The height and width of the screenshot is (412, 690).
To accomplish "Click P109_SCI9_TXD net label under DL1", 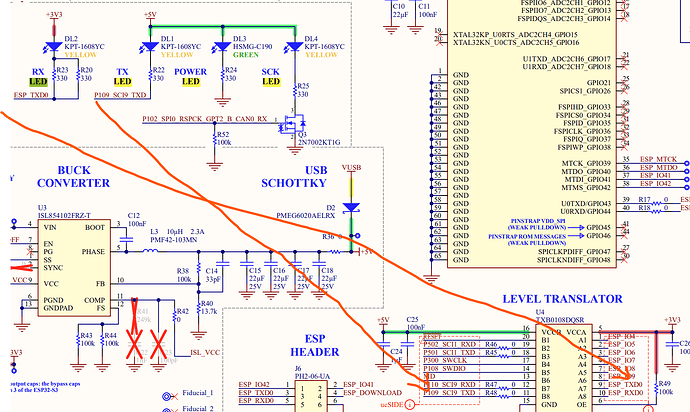I will click(x=120, y=95).
